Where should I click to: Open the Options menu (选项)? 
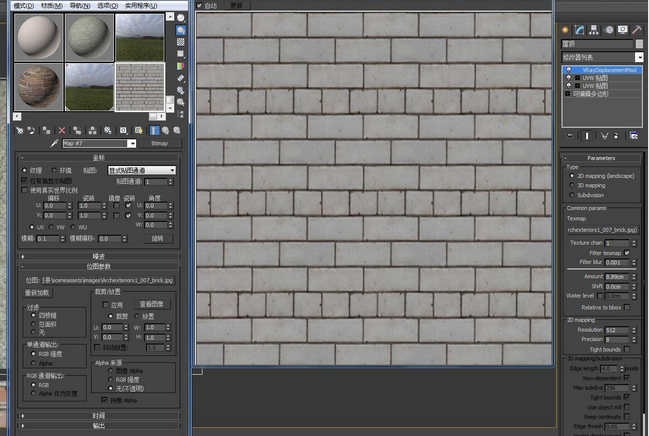[x=108, y=6]
